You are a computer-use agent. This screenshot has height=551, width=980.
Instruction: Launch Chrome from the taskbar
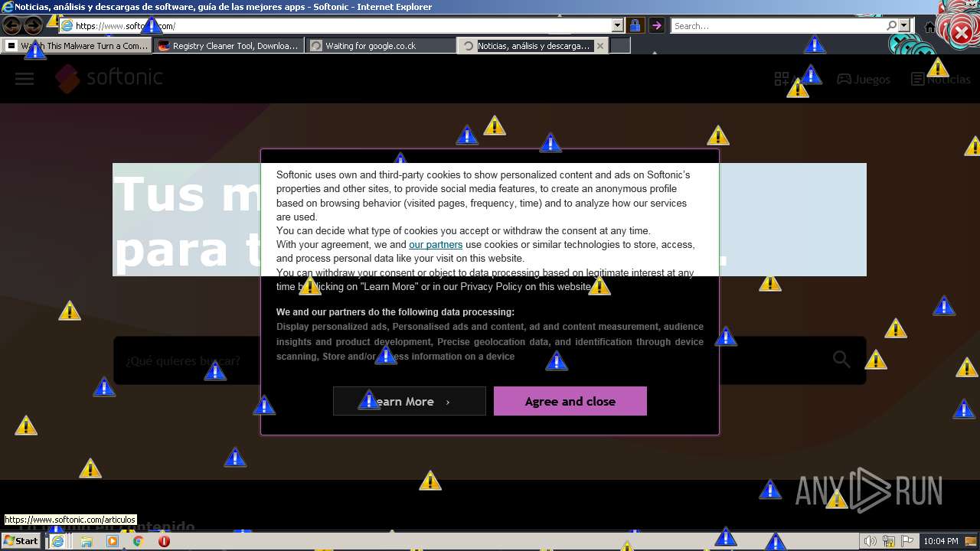click(x=138, y=541)
